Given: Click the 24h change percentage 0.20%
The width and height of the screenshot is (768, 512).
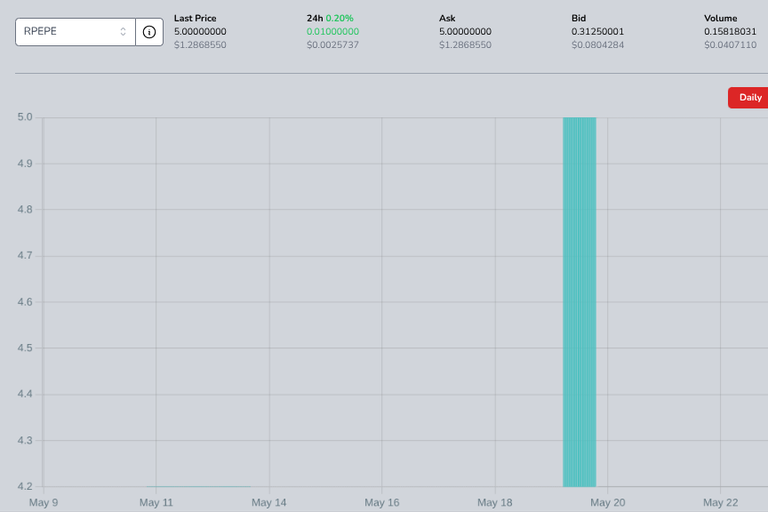Looking at the screenshot, I should pos(339,18).
